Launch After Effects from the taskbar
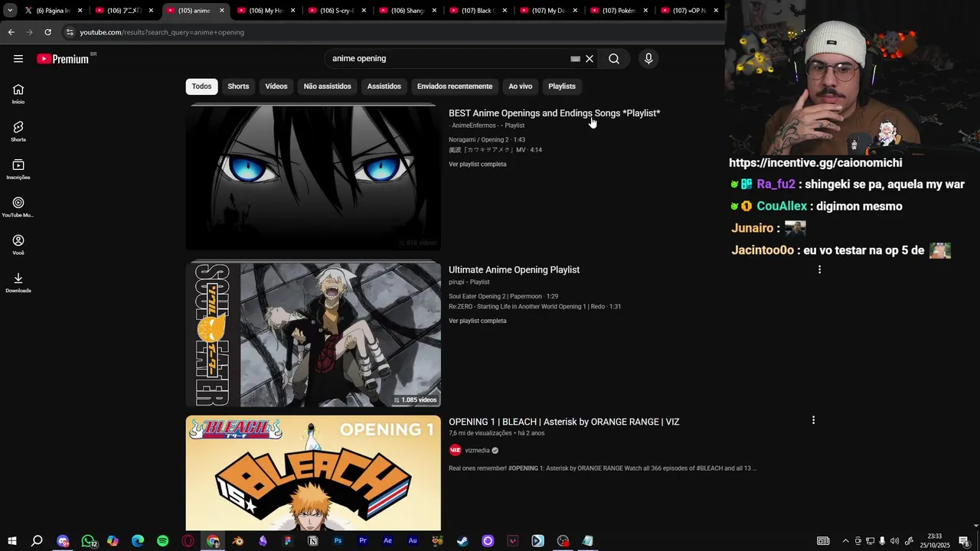The width and height of the screenshot is (980, 551). coord(387,541)
